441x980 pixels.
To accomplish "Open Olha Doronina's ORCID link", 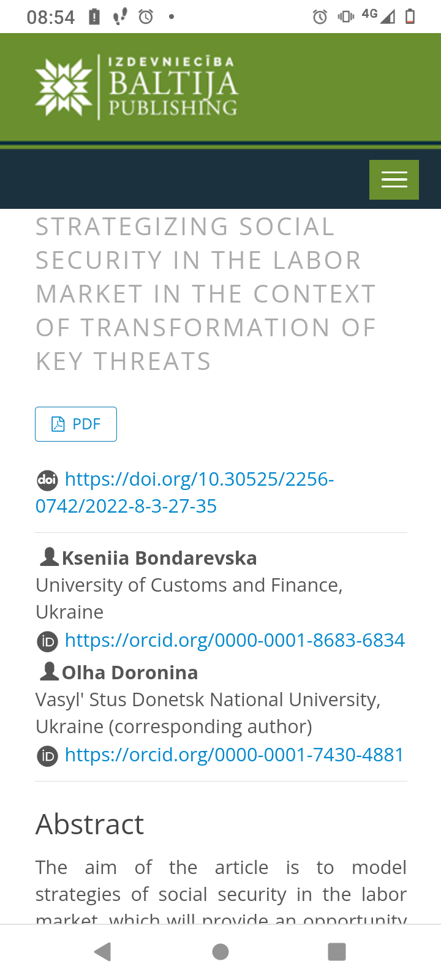I will pyautogui.click(x=234, y=755).
